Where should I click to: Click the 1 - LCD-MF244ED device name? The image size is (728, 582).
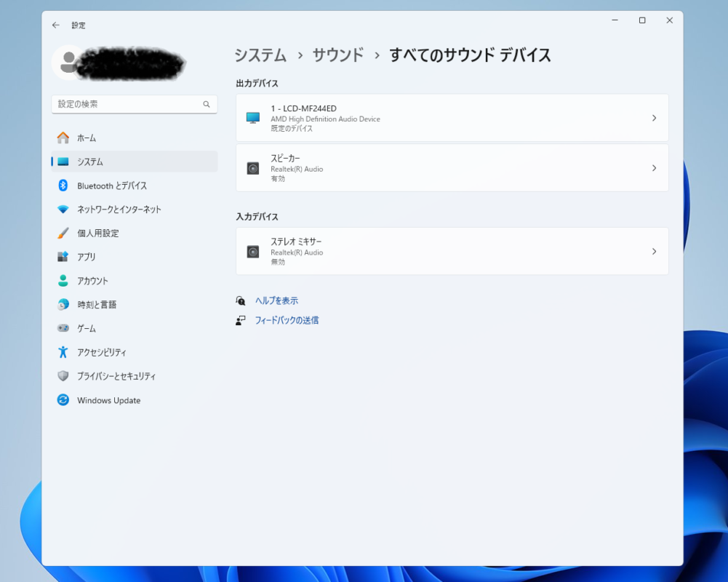(304, 108)
